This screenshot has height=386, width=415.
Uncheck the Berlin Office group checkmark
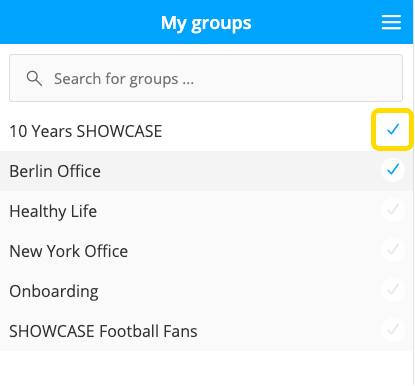tap(393, 170)
